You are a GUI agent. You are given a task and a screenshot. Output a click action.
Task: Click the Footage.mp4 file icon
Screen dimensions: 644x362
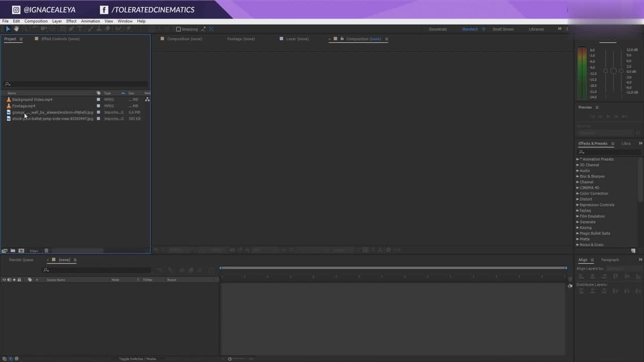pos(9,106)
